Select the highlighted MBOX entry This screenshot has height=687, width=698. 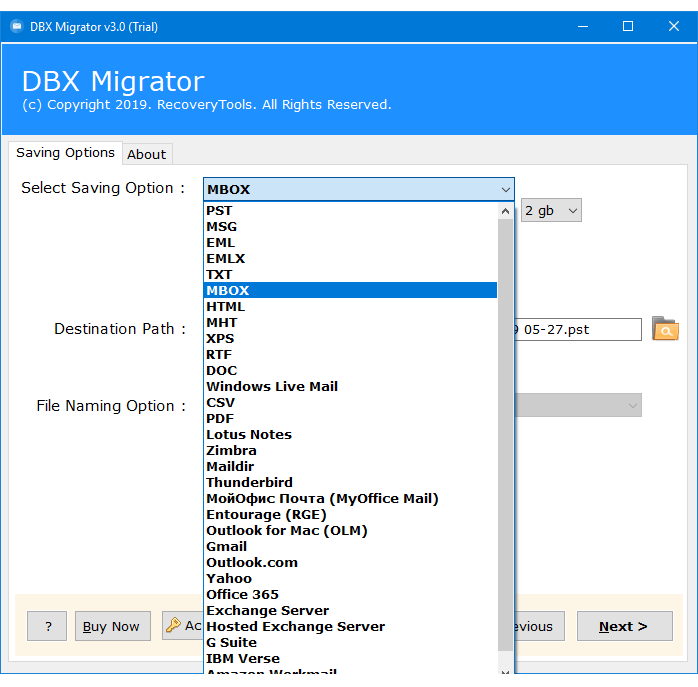(350, 290)
